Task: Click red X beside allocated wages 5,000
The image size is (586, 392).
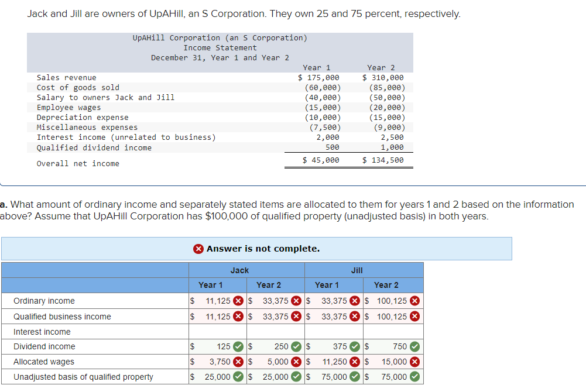Action: [x=296, y=362]
